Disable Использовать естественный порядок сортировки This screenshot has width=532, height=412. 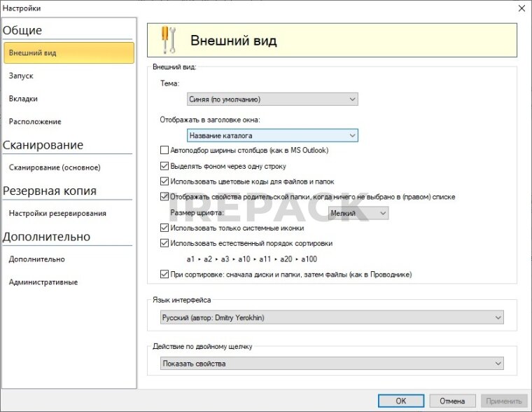tap(164, 243)
